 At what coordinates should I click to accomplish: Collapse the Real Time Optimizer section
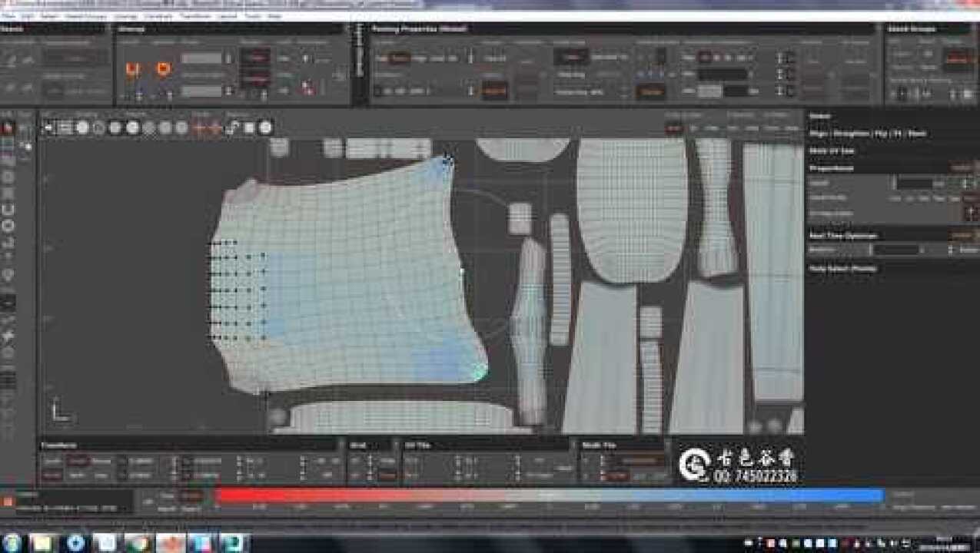pyautogui.click(x=843, y=235)
